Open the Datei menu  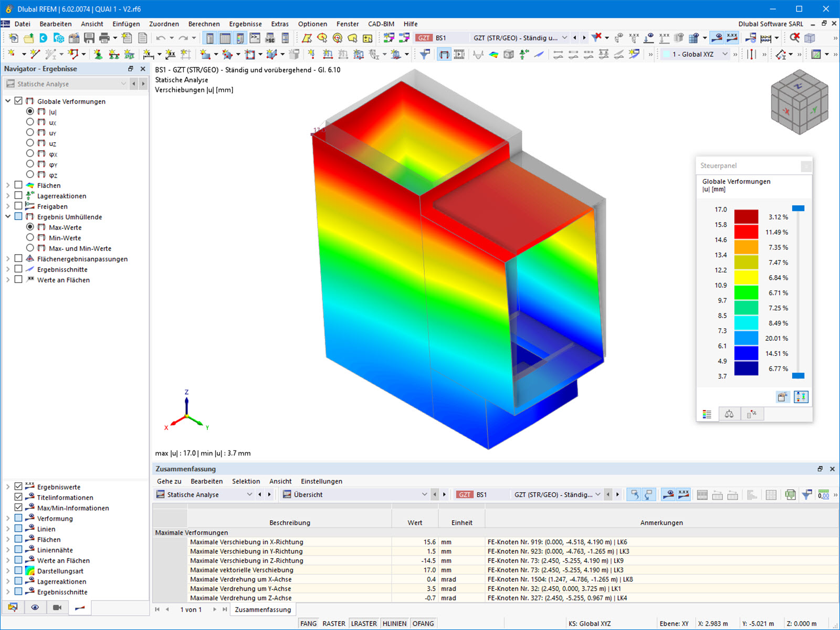tap(22, 24)
